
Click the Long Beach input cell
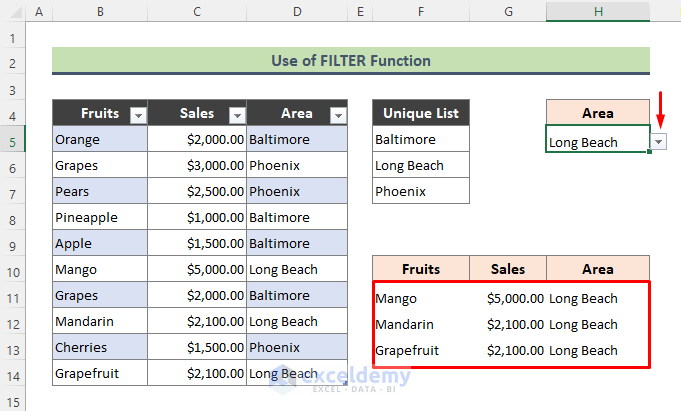597,142
